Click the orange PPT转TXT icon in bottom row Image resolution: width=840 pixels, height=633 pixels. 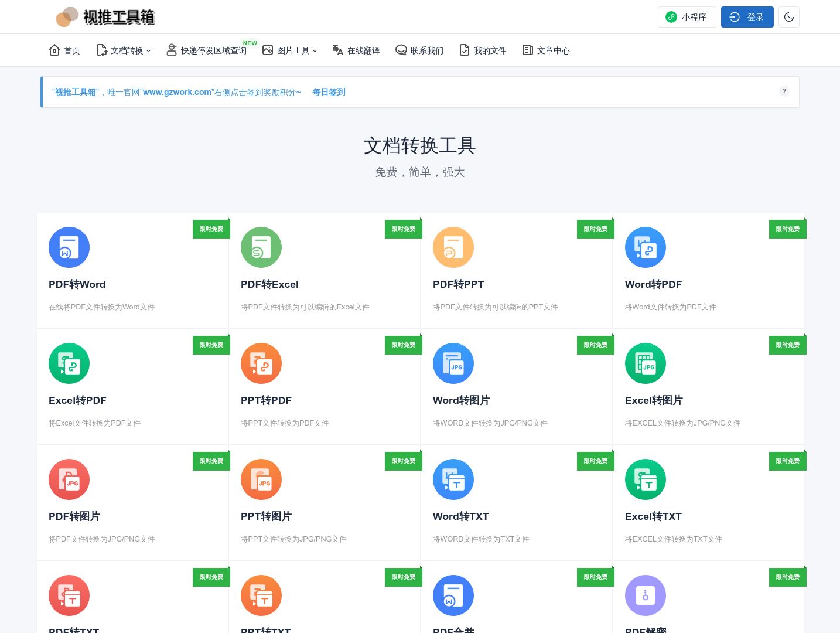coord(261,595)
